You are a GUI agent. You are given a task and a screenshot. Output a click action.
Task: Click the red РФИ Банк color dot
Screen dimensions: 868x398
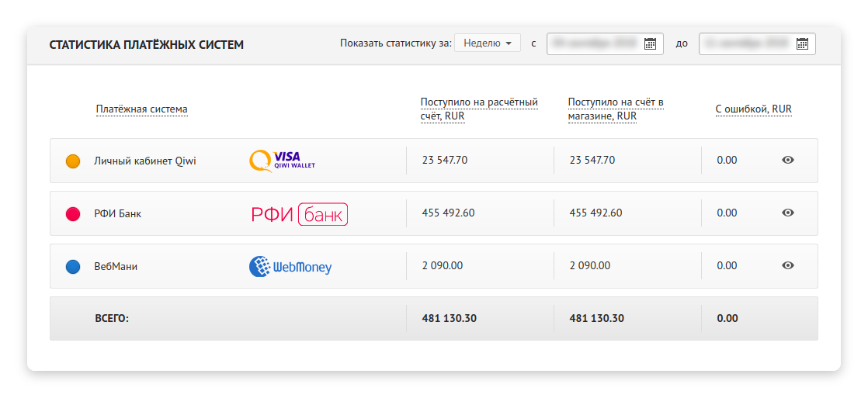pos(73,213)
